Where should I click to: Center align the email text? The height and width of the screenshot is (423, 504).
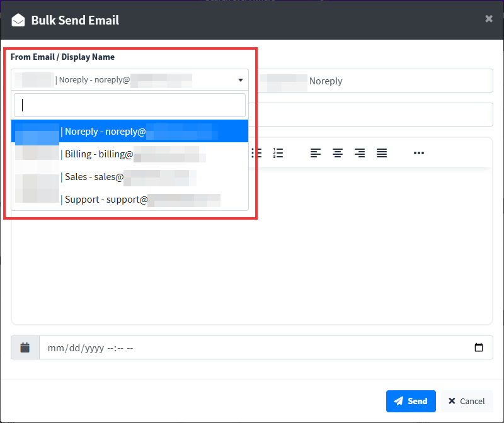[338, 153]
